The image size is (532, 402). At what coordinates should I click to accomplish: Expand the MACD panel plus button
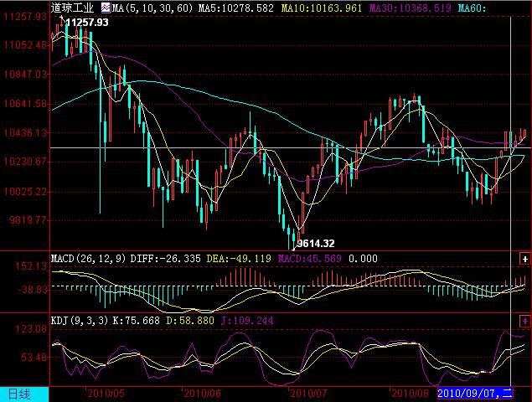coord(524,259)
